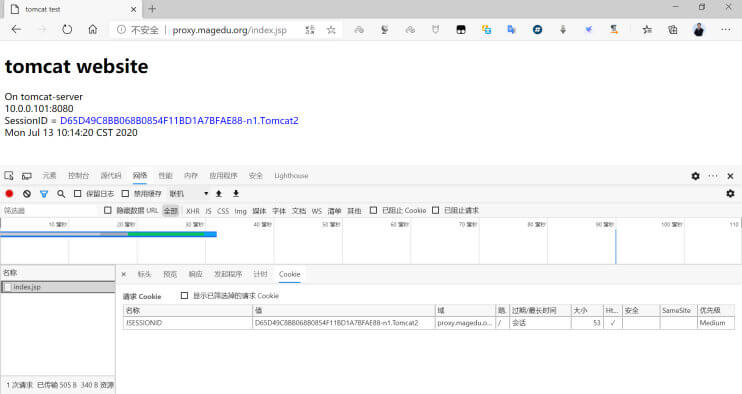Filter requests by JS type

(208, 211)
